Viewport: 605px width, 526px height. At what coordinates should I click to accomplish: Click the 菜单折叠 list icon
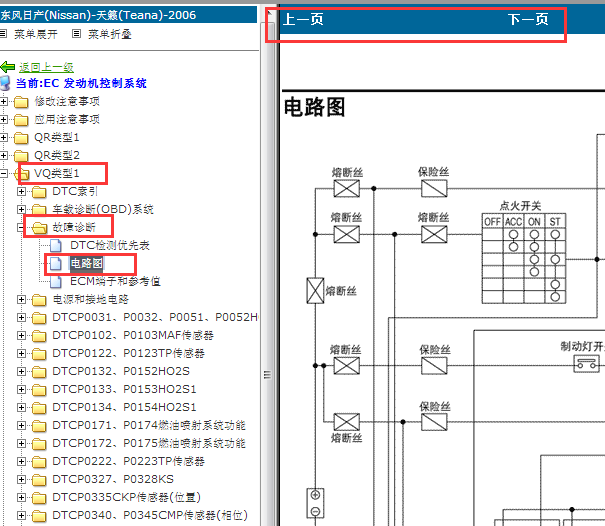tap(76, 34)
